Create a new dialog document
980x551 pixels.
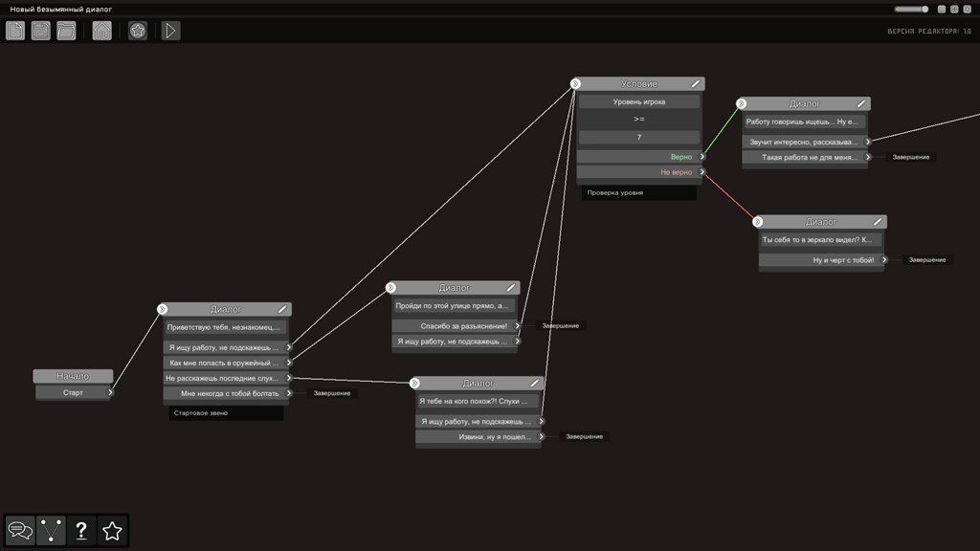click(15, 31)
